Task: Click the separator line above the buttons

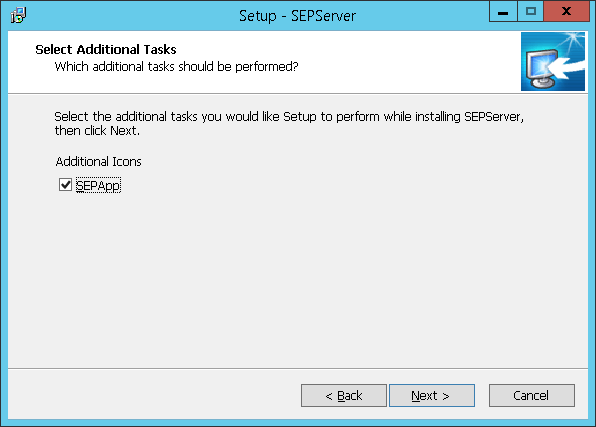Action: [x=298, y=368]
